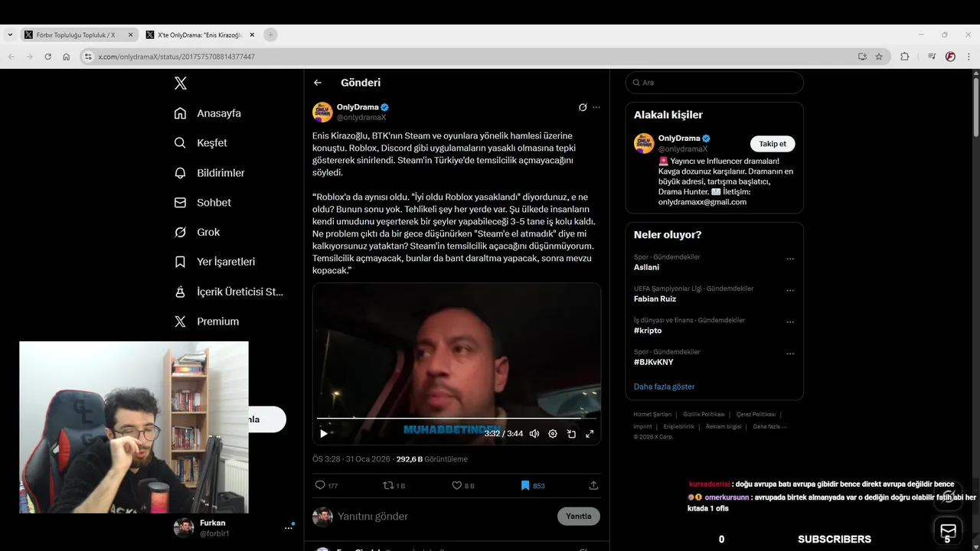Open more options for #BJKvKNY trend

pyautogui.click(x=790, y=354)
